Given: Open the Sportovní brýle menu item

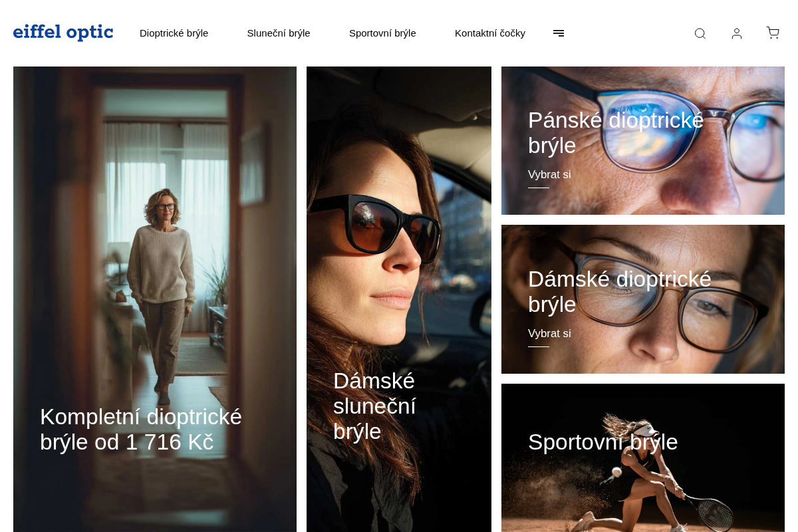Looking at the screenshot, I should (382, 33).
